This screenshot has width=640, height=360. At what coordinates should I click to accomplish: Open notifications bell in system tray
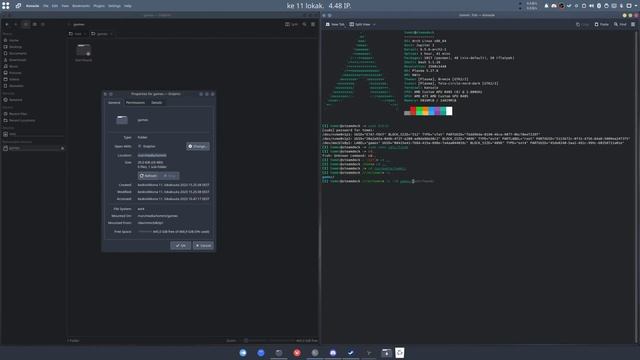(546, 6)
